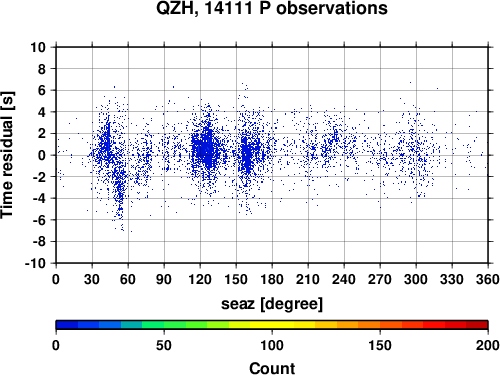
Task: Click the "30" seaz axis tick label
Action: click(x=92, y=279)
